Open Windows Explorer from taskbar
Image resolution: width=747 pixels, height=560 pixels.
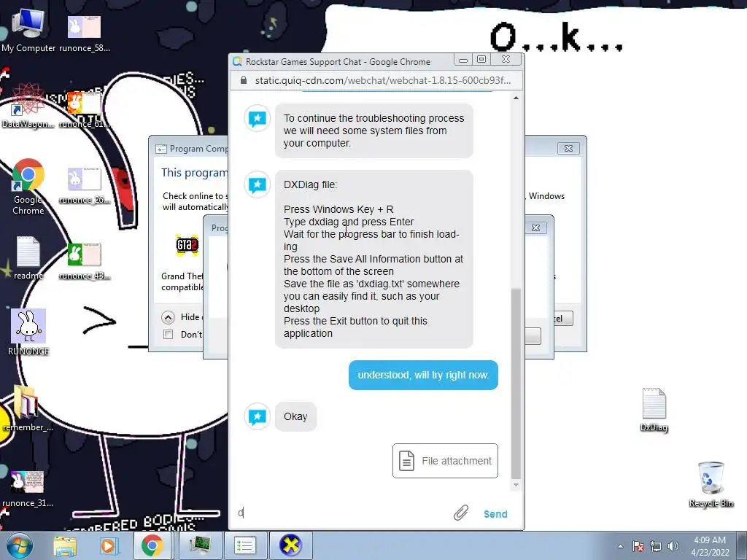pyautogui.click(x=65, y=545)
